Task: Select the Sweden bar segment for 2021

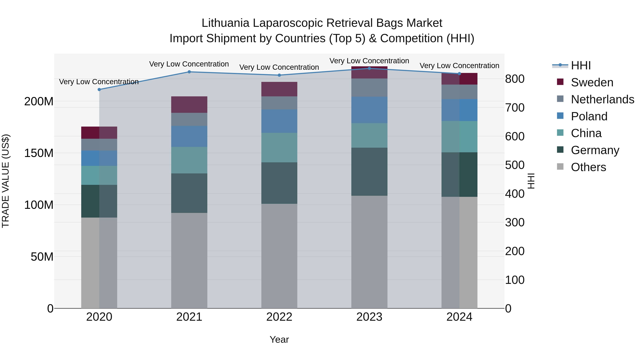Action: coord(189,105)
